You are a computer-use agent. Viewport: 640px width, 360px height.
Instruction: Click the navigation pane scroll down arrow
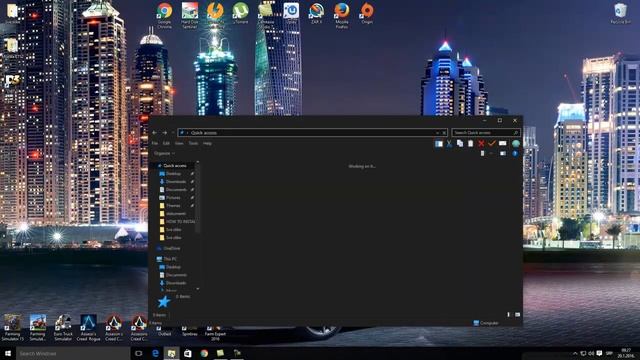pos(198,289)
